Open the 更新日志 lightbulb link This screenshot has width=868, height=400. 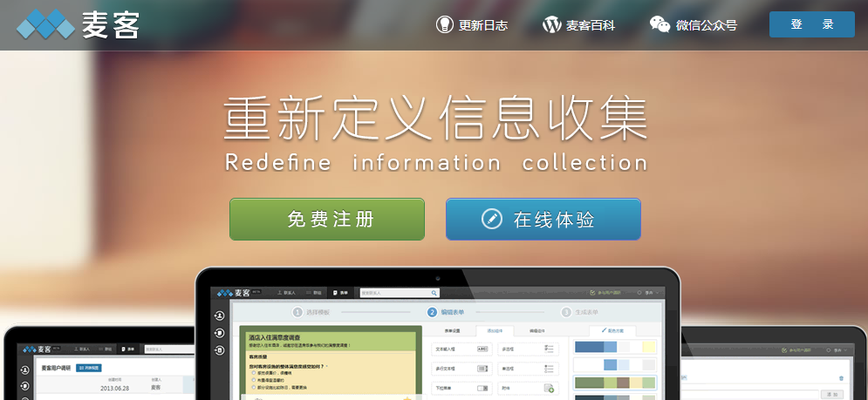(472, 25)
